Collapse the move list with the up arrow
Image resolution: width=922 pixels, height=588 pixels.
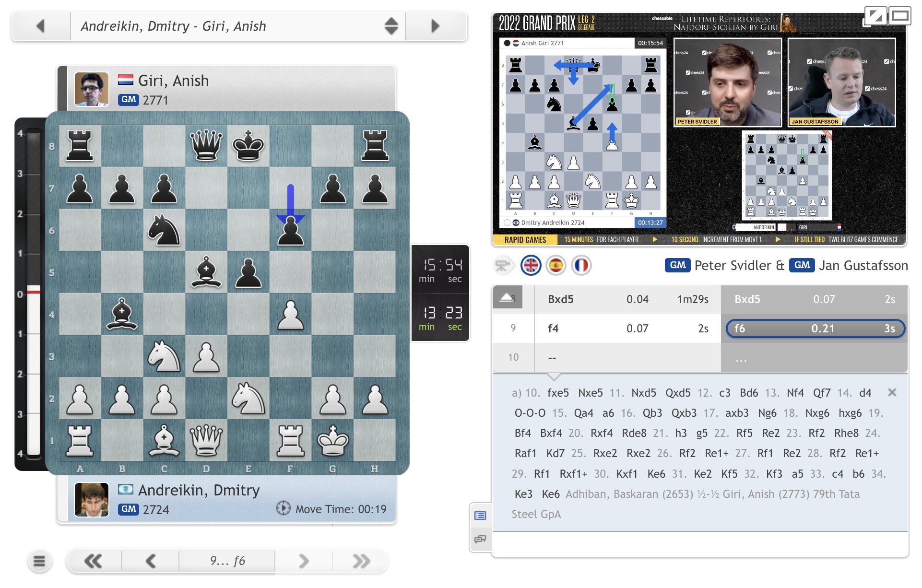[507, 298]
